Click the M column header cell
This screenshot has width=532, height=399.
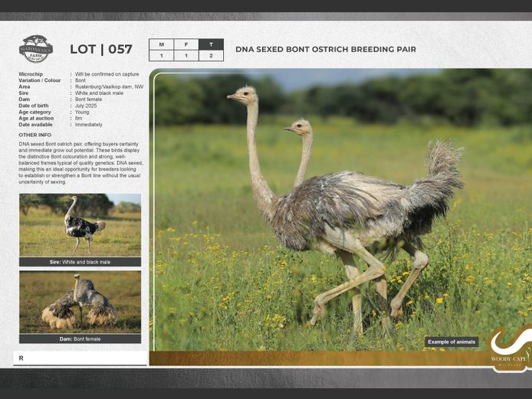pos(162,44)
